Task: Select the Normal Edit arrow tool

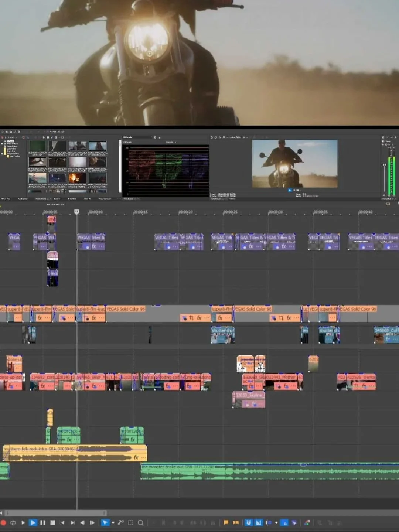Action: pos(105,523)
